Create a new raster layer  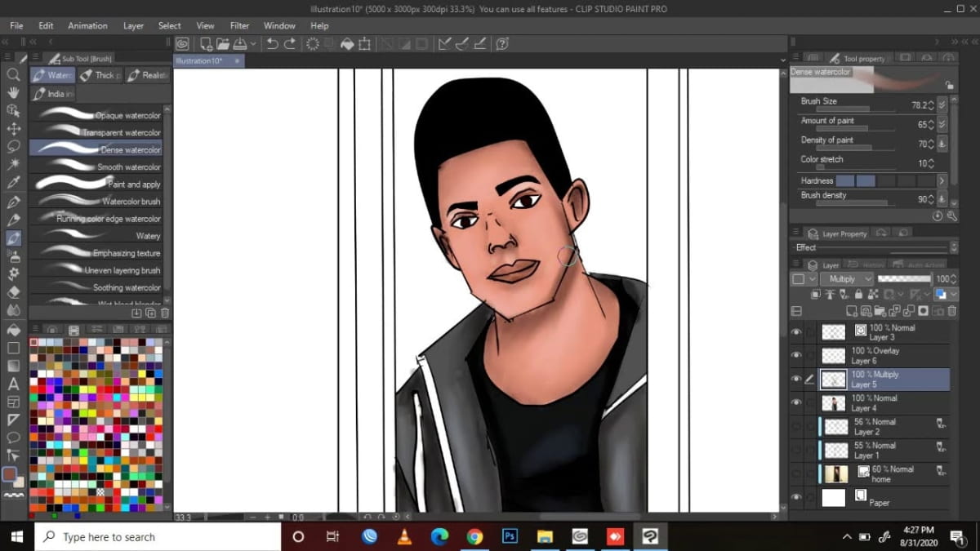coord(853,311)
